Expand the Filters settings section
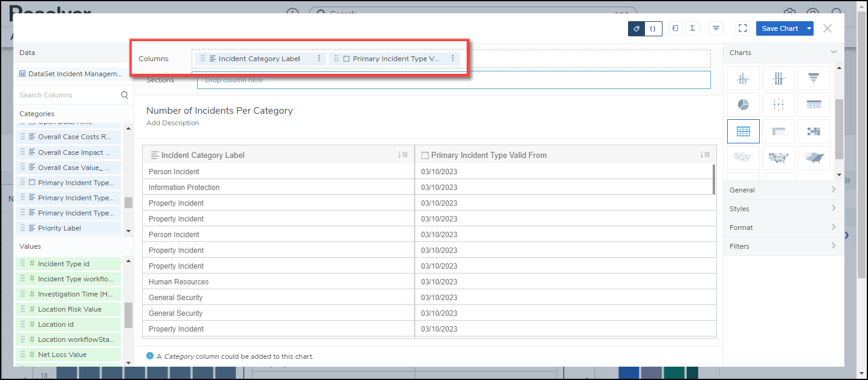Screen dimensions: 868x380 (783, 246)
